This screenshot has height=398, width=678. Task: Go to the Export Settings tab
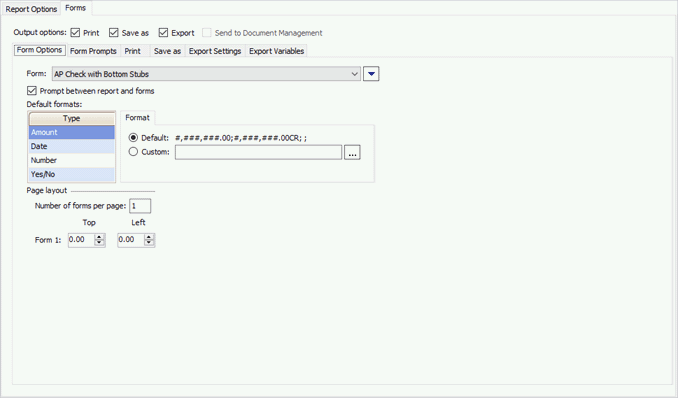point(215,51)
